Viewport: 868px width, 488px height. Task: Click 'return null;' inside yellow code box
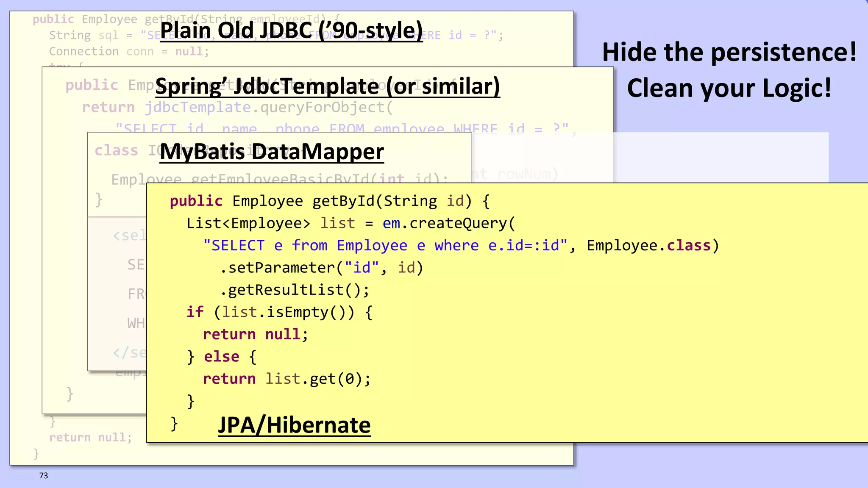(x=255, y=334)
